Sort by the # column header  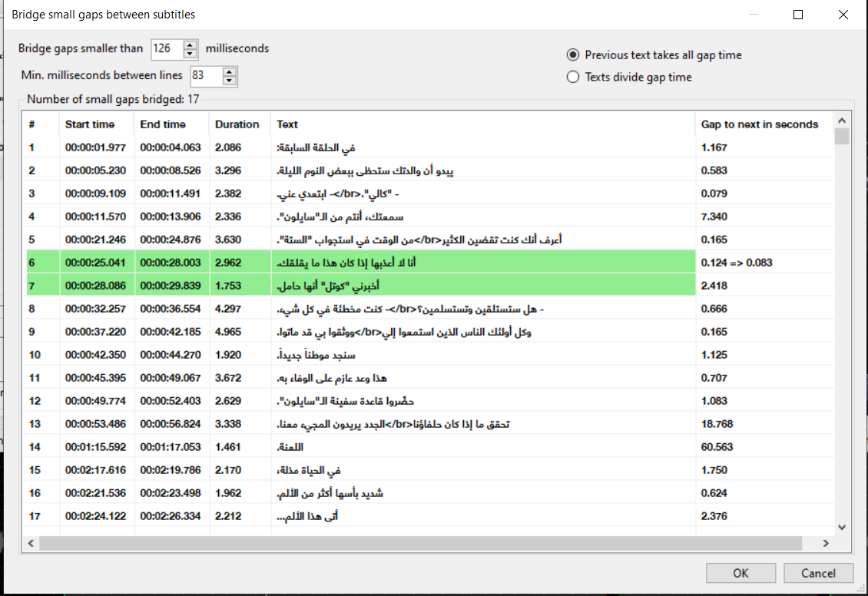(x=41, y=124)
